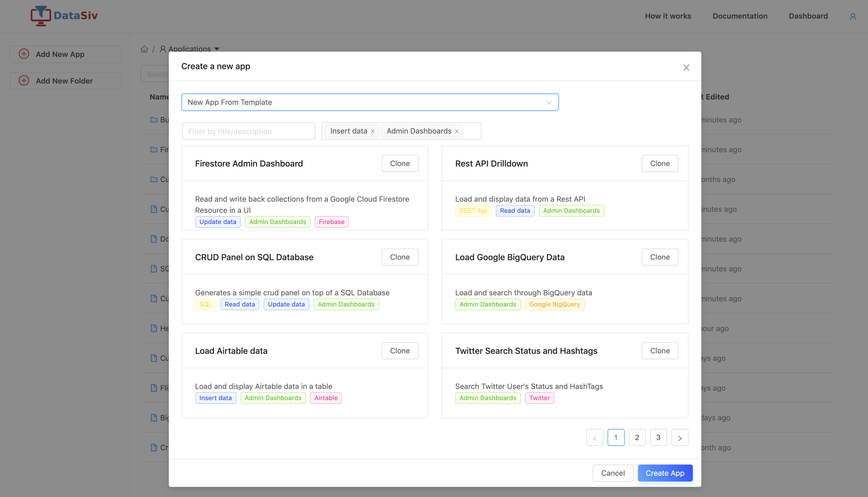Go to previous templates page arrow
868x497 pixels.
(594, 438)
